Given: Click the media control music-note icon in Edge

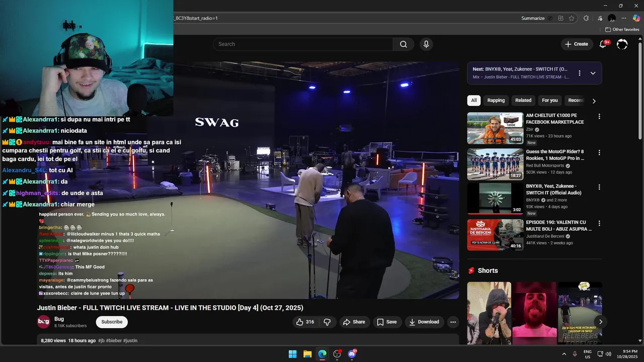Looking at the screenshot, I should coord(600,18).
